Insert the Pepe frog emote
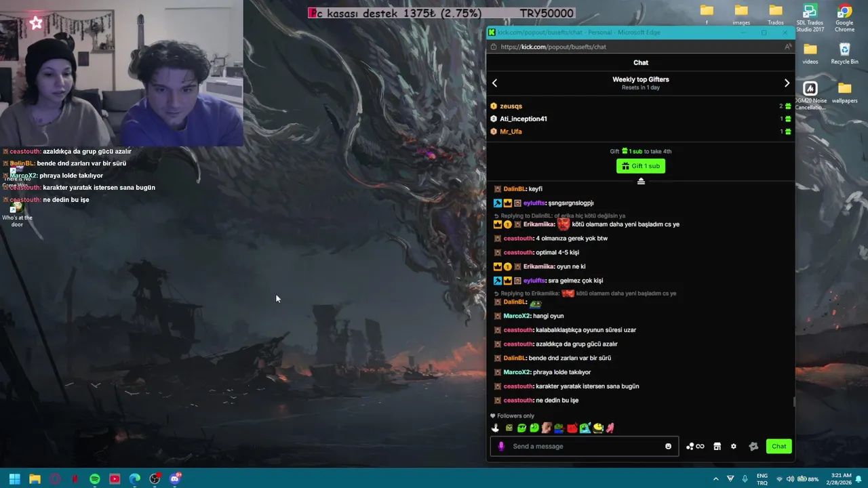The width and height of the screenshot is (868, 488). pos(559,428)
